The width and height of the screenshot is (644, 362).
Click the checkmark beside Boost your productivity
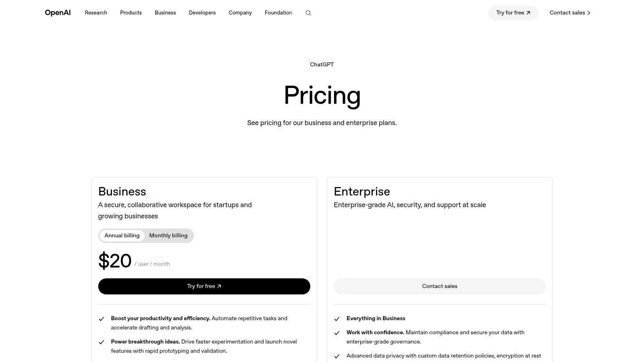click(x=101, y=319)
